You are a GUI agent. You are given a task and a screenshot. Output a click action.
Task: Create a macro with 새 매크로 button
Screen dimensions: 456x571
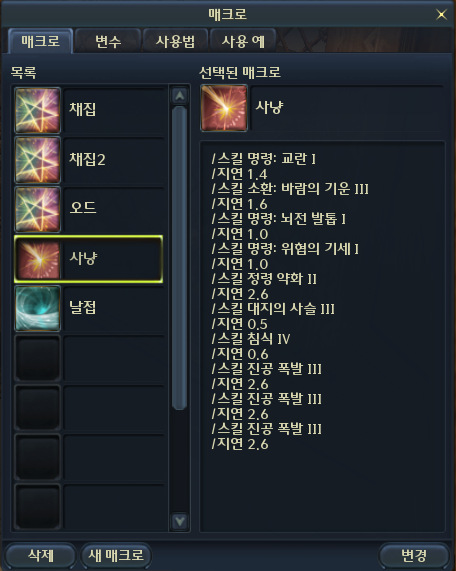pyautogui.click(x=116, y=555)
